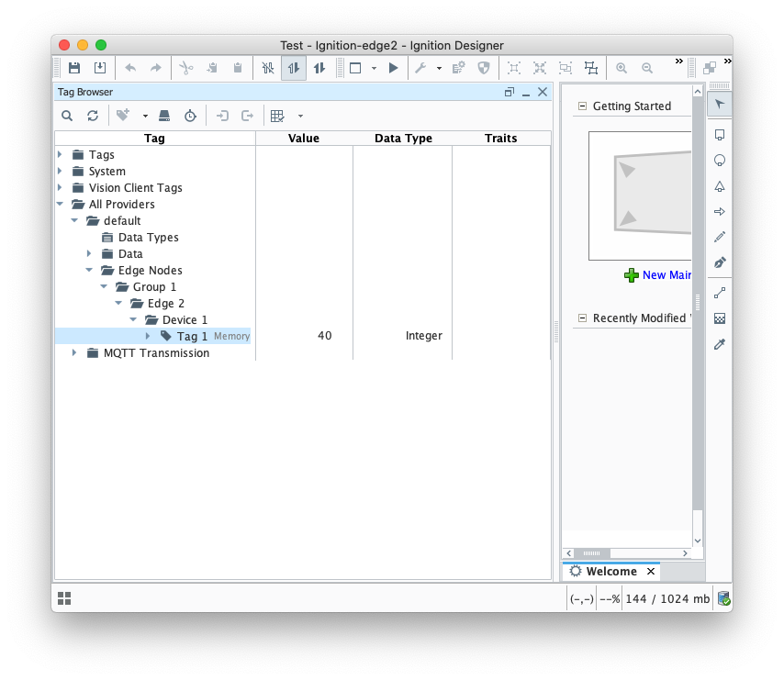Screen dimensions: 784x680
Task: Set gateway communication mode to Off
Action: (268, 68)
